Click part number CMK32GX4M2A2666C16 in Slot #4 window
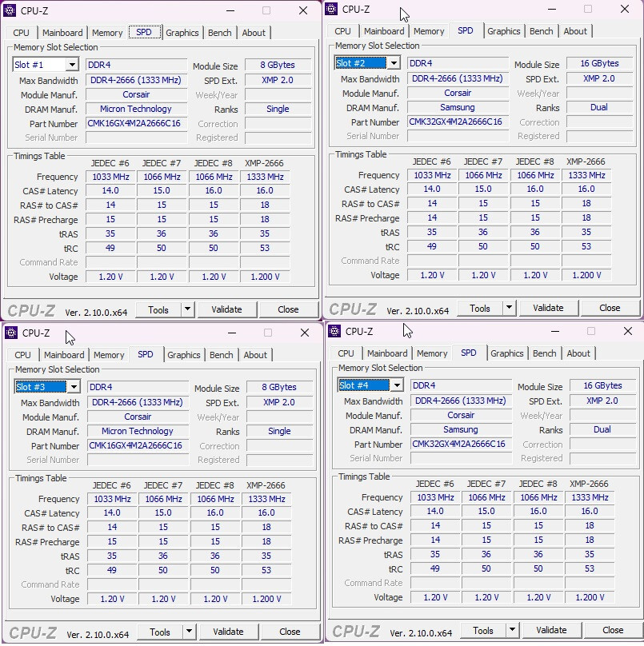The width and height of the screenshot is (644, 646). pos(461,444)
